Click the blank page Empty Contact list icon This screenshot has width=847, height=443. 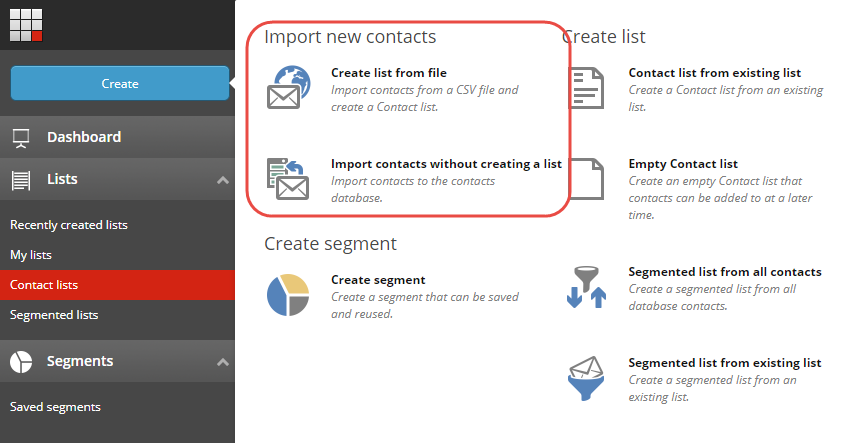(587, 179)
